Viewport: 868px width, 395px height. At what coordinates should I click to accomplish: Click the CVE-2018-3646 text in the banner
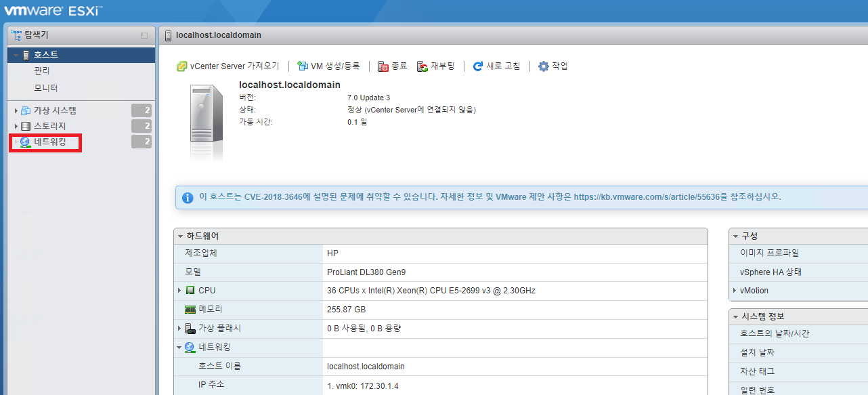point(274,197)
